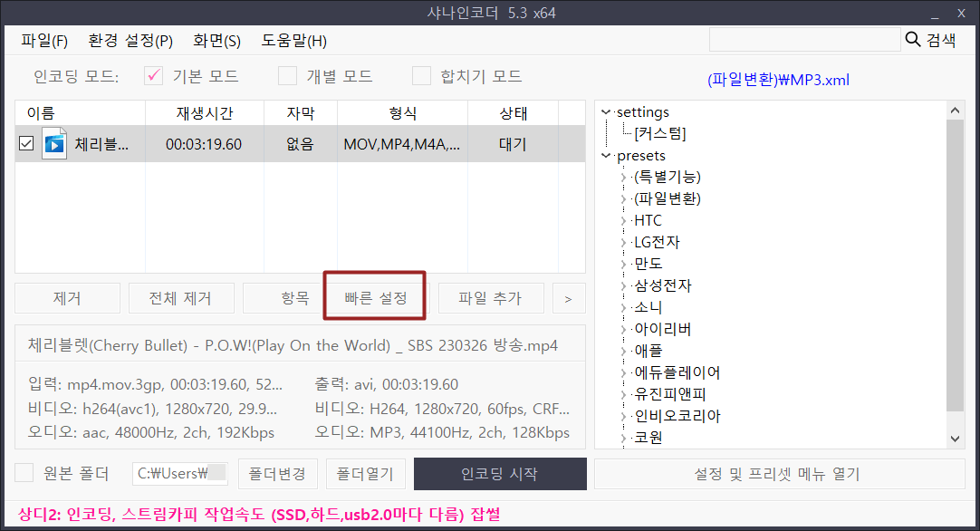Click the 항목 button
This screenshot has width=980, height=531.
[x=283, y=298]
